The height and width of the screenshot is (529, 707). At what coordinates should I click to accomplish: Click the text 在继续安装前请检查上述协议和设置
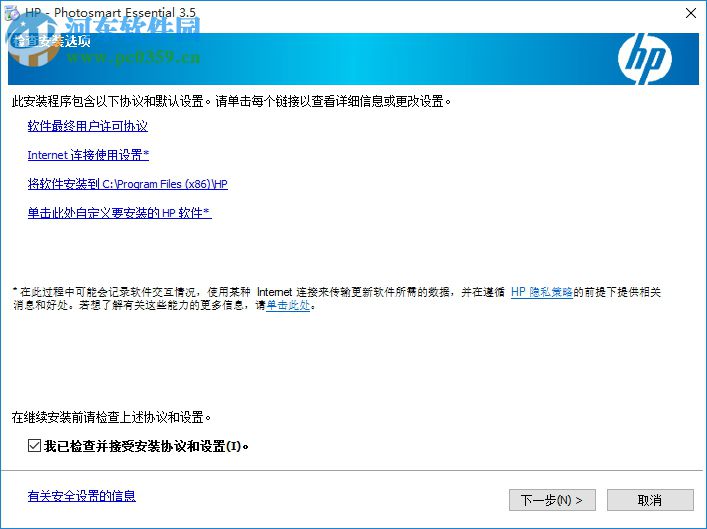[111, 417]
